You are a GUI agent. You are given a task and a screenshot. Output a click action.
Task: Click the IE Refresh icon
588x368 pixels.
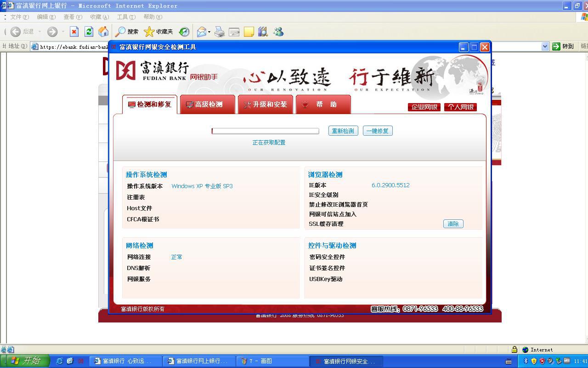tap(89, 32)
